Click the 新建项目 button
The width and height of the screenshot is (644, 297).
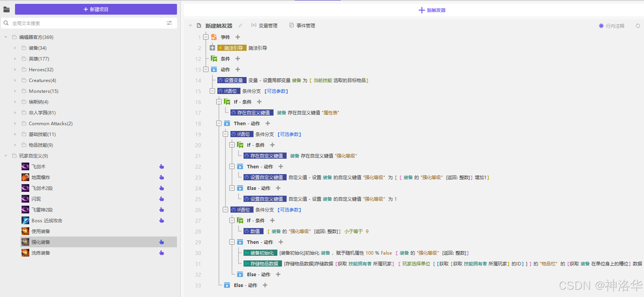pyautogui.click(x=96, y=9)
